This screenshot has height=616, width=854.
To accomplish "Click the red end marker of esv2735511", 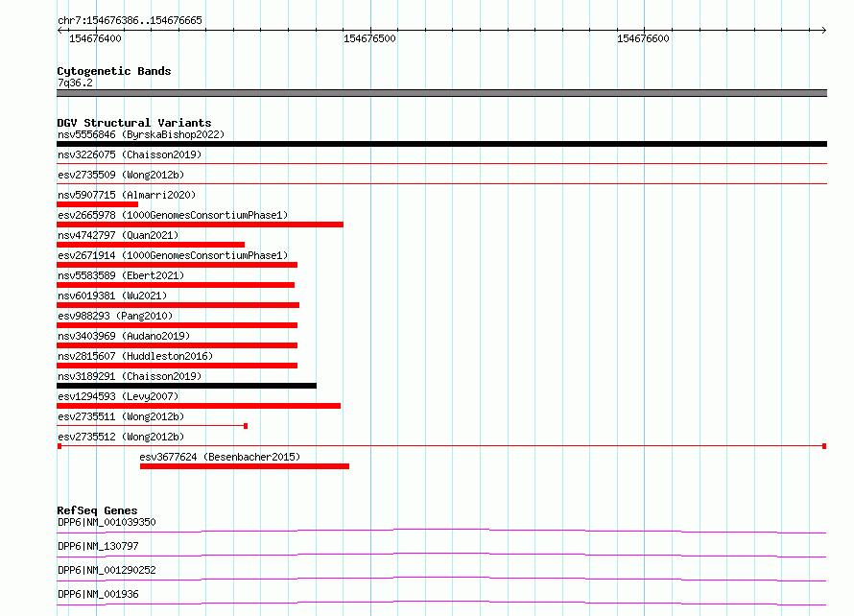I will (x=246, y=426).
